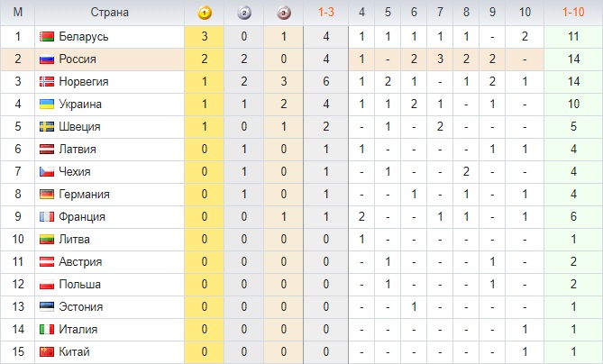Open the Чехия country link
The image size is (603, 364).
pyautogui.click(x=76, y=172)
